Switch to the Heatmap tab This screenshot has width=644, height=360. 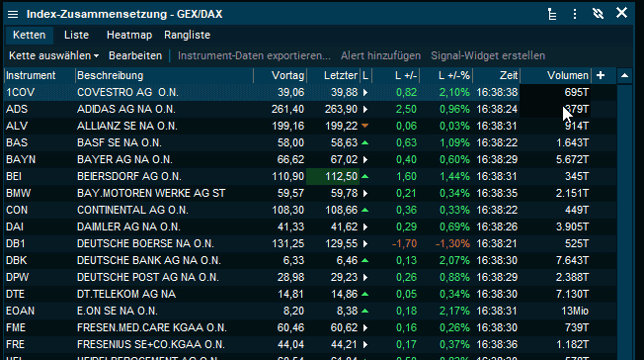129,35
